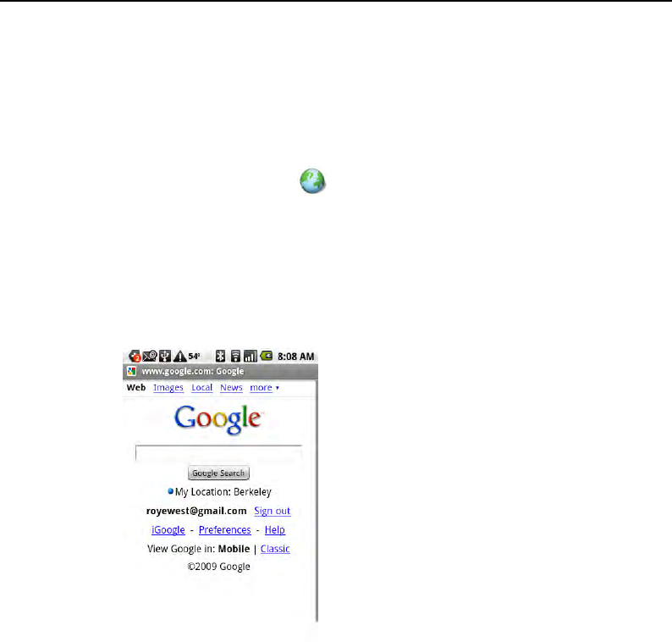
Task: Open the Help link
Action: (275, 530)
